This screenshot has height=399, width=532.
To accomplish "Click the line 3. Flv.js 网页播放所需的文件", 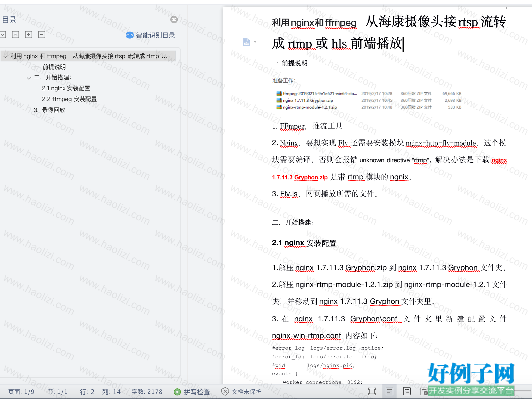I will coord(325,194).
